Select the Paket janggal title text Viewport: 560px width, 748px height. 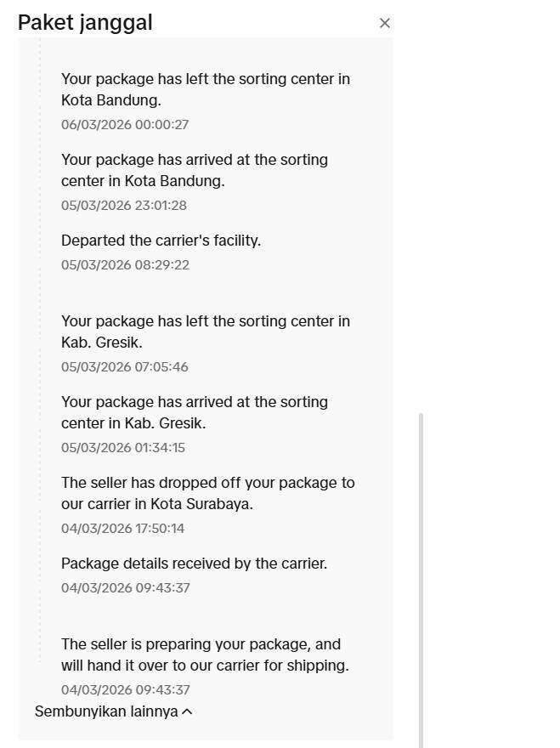(84, 22)
